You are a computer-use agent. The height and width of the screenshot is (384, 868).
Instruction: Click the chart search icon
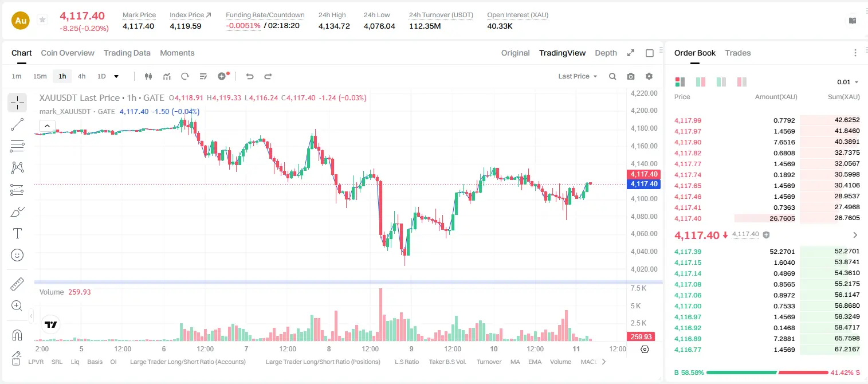(x=612, y=76)
